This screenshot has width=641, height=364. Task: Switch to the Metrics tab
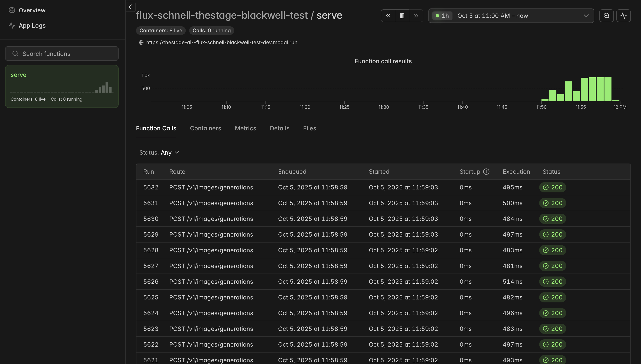point(245,128)
